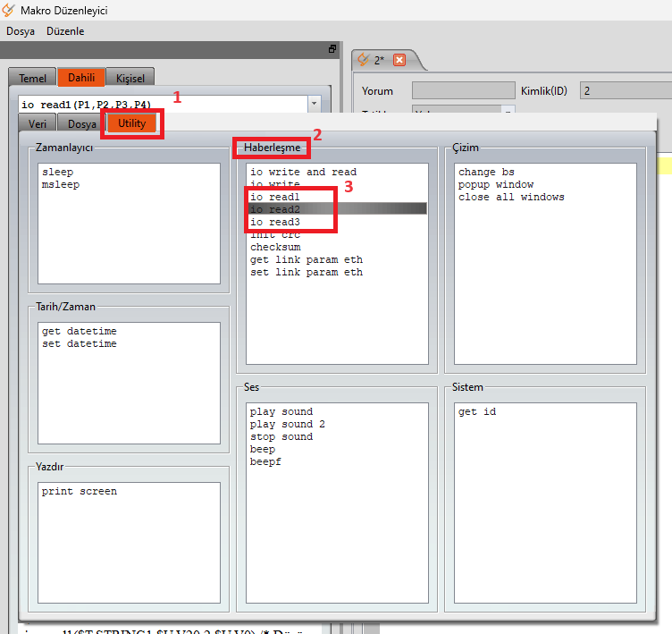Select io read2 in the Haberleşme list
The height and width of the screenshot is (634, 672).
275,208
